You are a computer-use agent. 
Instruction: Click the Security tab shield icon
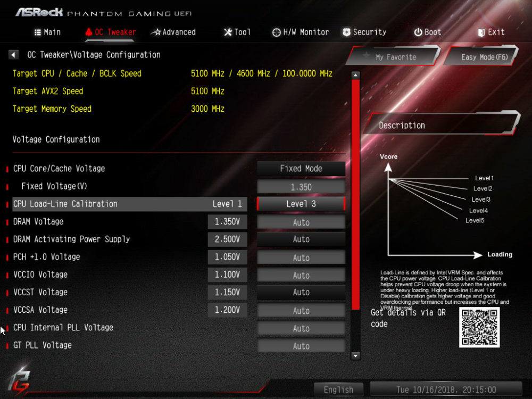point(346,32)
